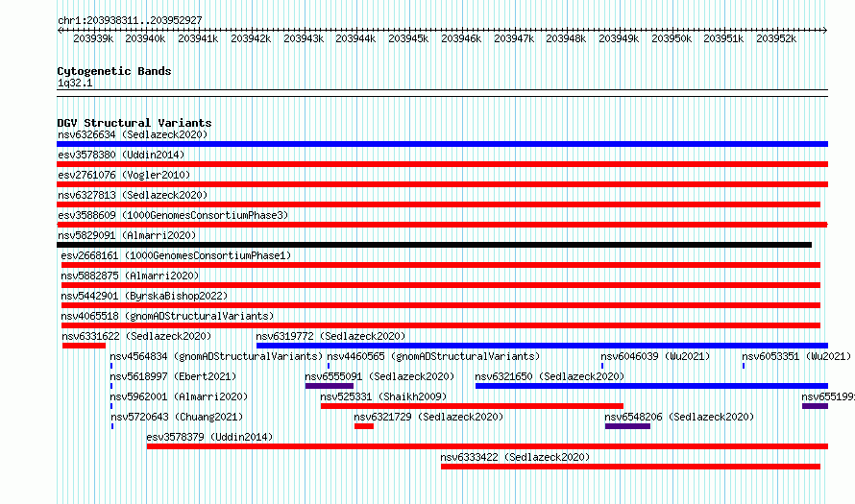
Task: Click ruler position 203951k
Action: pos(723,38)
